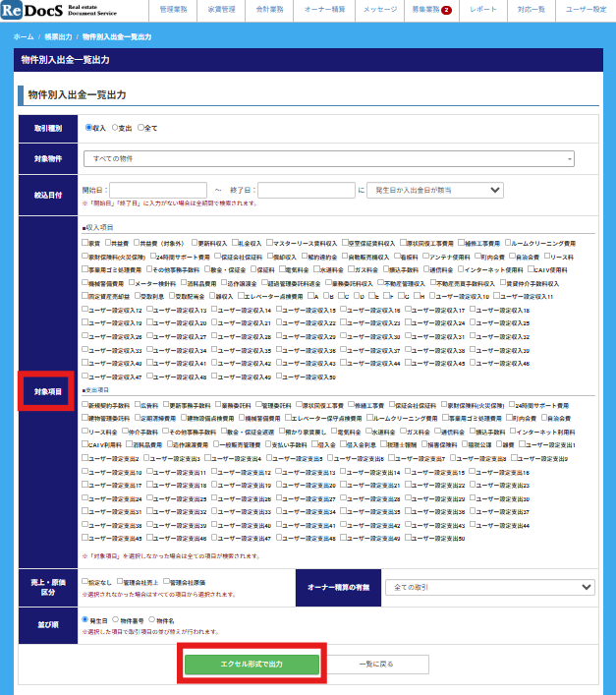
Task: Check the 定期清掃費用 checkbox
Action: pyautogui.click(x=138, y=418)
